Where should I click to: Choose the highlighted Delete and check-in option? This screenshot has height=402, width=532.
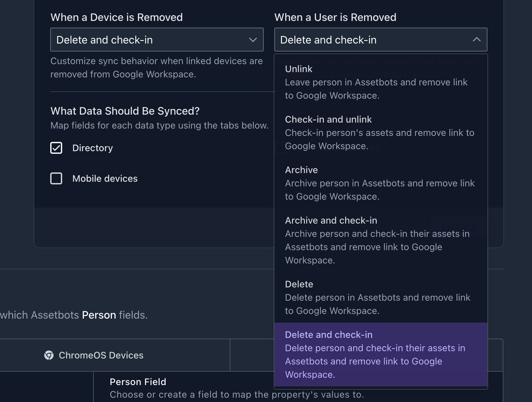pyautogui.click(x=381, y=354)
